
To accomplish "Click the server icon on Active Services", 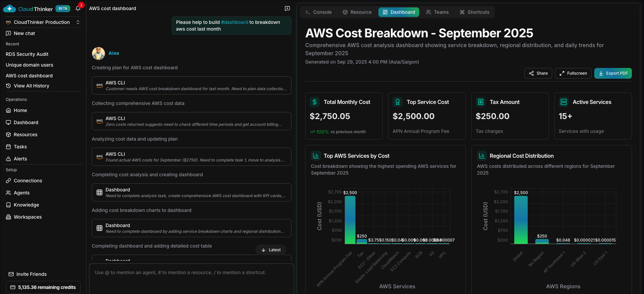I will [564, 102].
